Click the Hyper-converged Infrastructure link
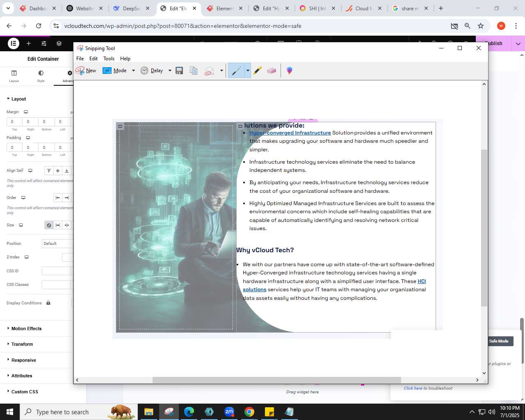The height and width of the screenshot is (420, 525). click(290, 133)
